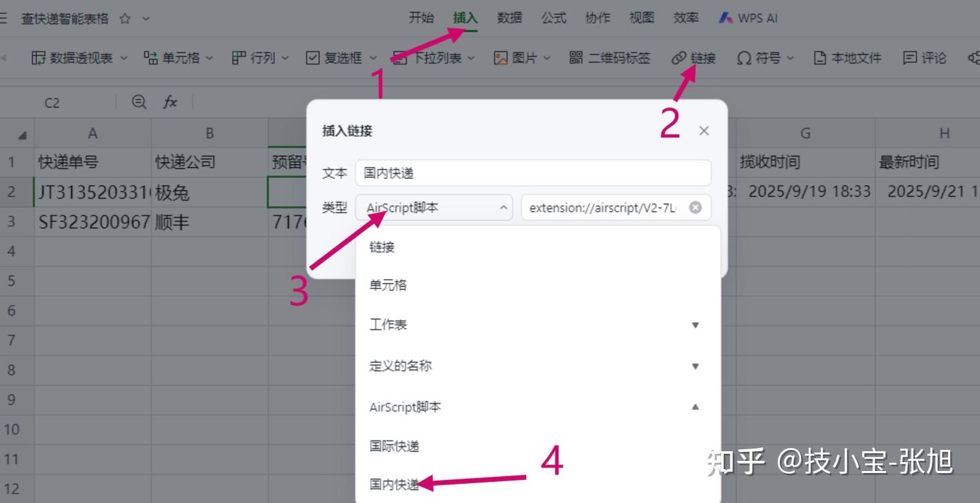
Task: Select the 国际快递 script
Action: click(538, 447)
